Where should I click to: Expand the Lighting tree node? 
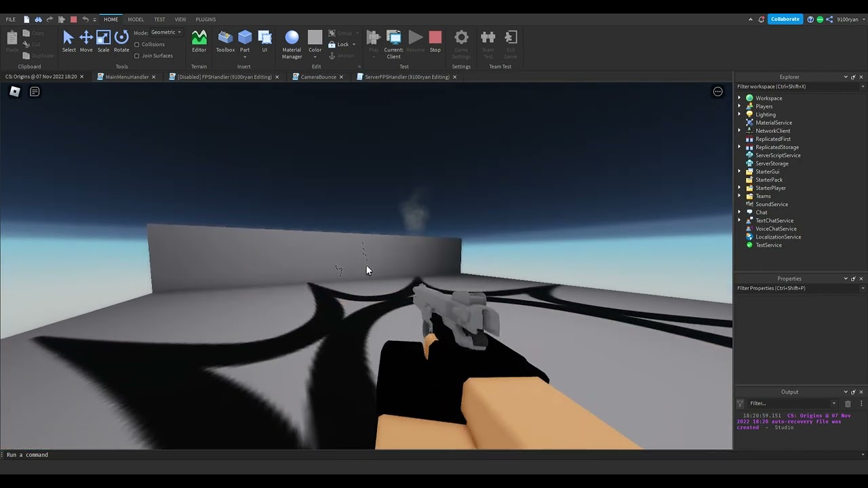tap(740, 115)
